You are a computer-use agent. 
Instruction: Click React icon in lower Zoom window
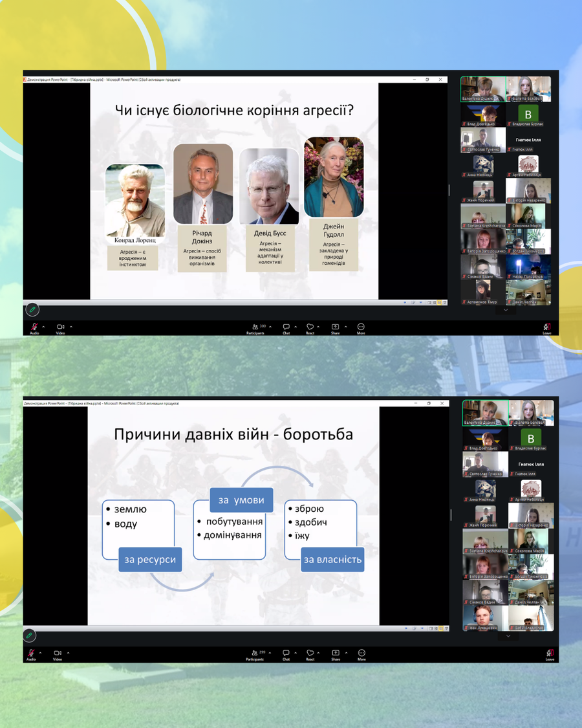[x=310, y=654]
